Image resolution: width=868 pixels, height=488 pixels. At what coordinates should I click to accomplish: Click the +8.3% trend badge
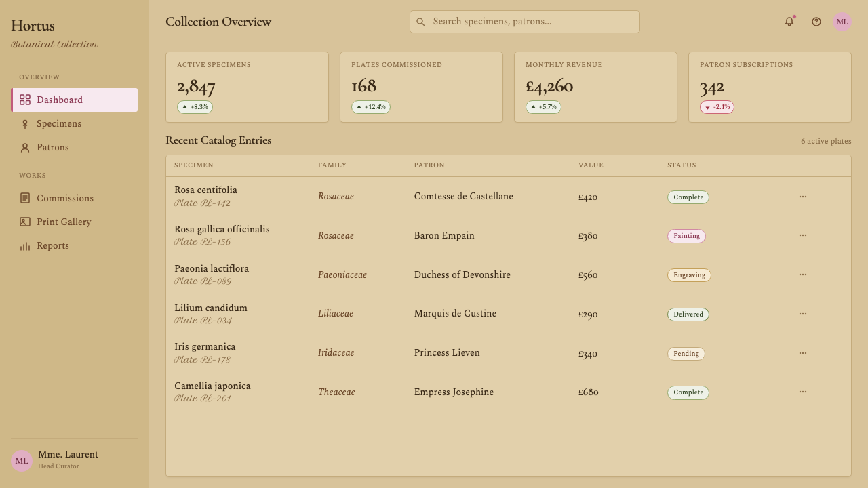point(195,107)
